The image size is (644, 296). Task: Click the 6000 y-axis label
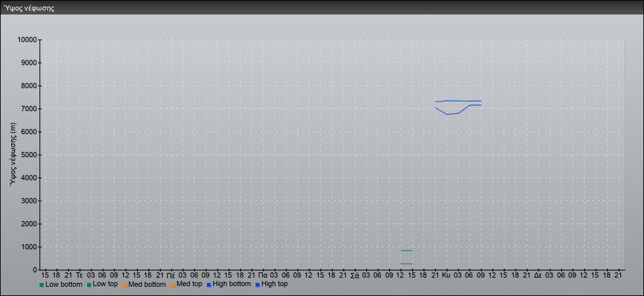click(29, 132)
